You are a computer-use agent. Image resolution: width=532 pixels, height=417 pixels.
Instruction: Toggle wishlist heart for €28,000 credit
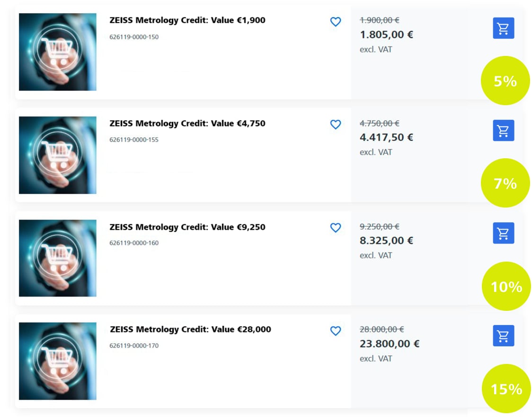tap(336, 331)
